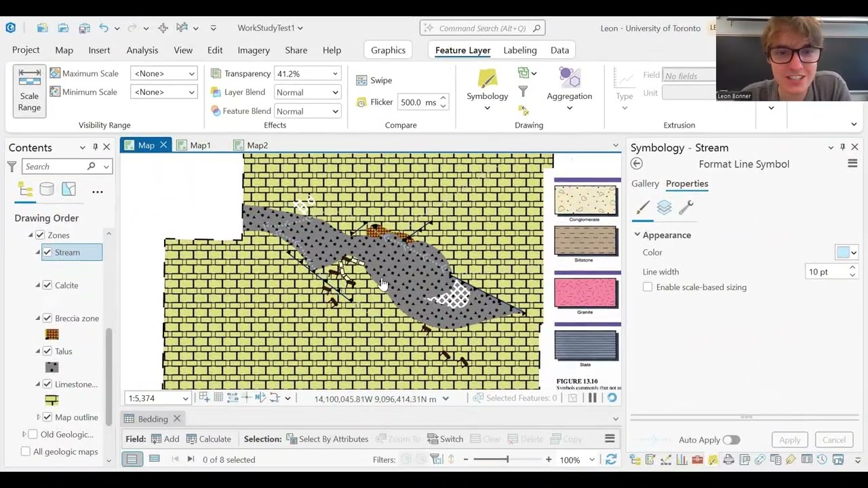Click the Swipe tool

[x=374, y=80]
